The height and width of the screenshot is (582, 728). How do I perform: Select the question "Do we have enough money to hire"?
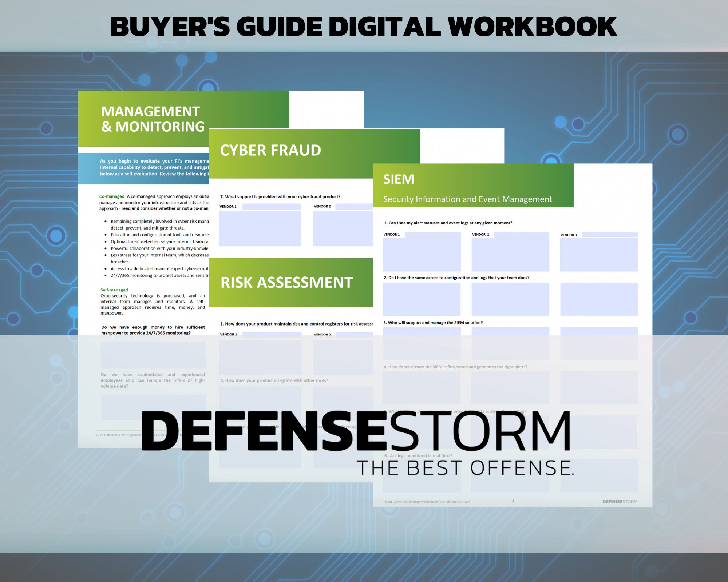153,330
